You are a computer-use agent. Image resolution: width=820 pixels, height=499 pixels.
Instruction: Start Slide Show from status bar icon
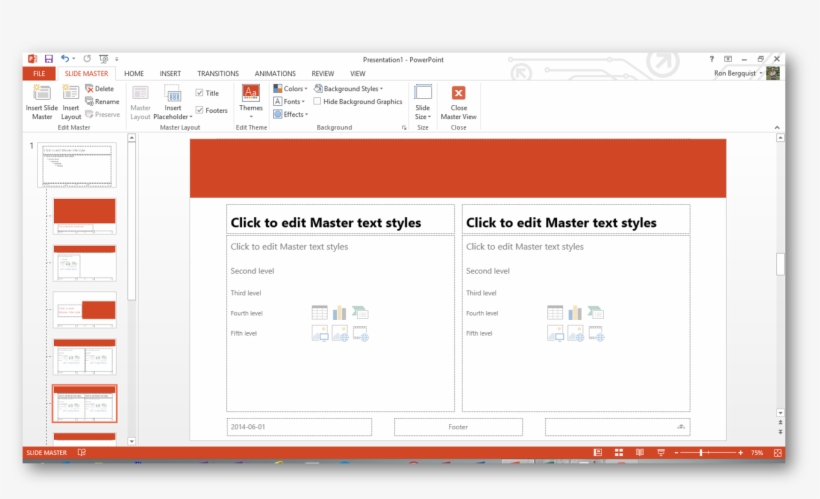point(660,453)
